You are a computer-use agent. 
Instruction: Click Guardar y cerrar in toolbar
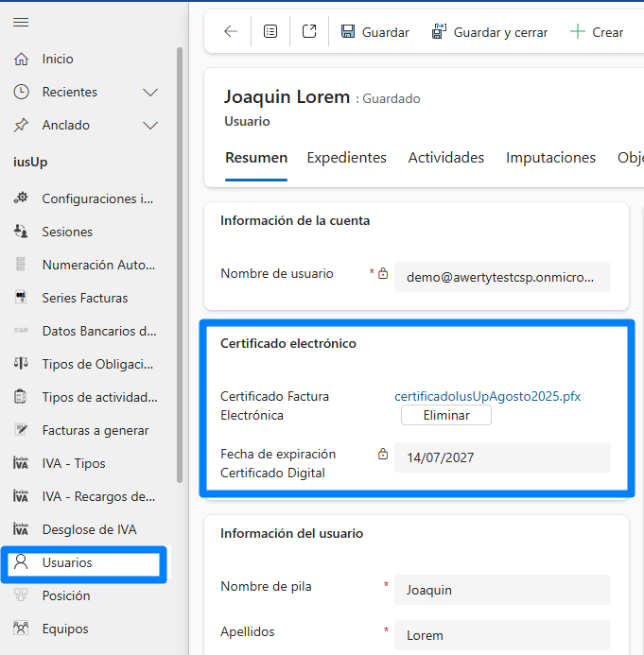tap(490, 32)
